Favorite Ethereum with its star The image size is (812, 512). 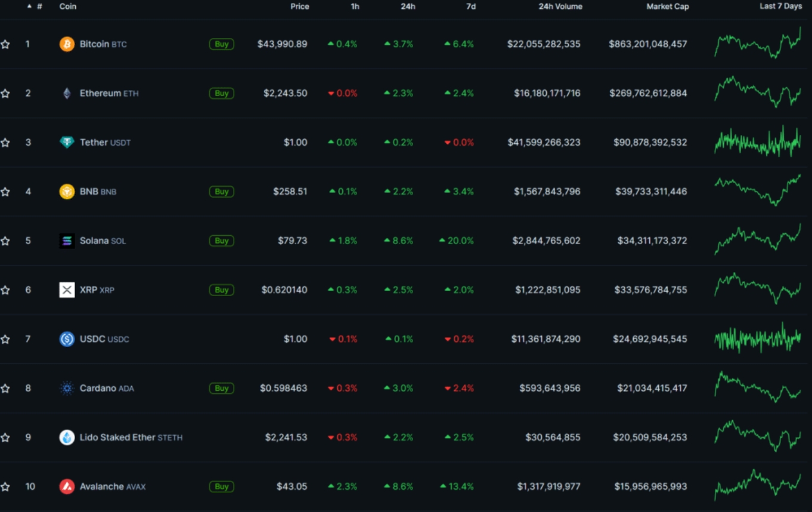[5, 93]
